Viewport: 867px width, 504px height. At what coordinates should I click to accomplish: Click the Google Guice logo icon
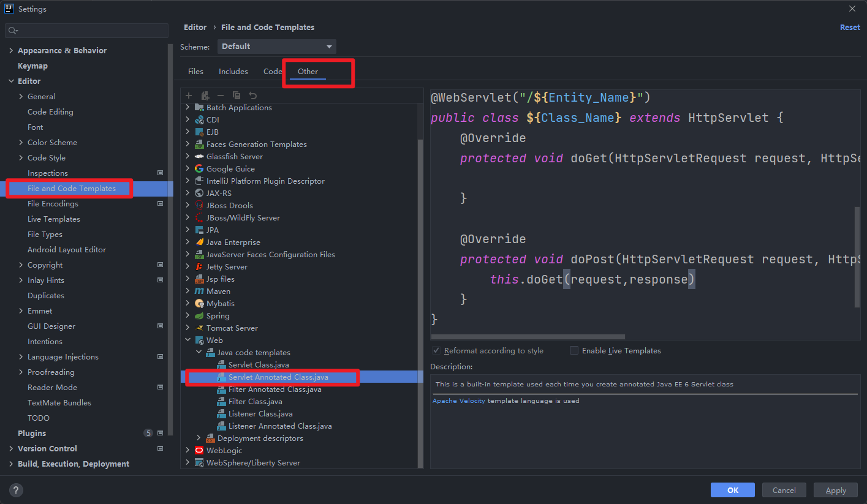tap(199, 169)
